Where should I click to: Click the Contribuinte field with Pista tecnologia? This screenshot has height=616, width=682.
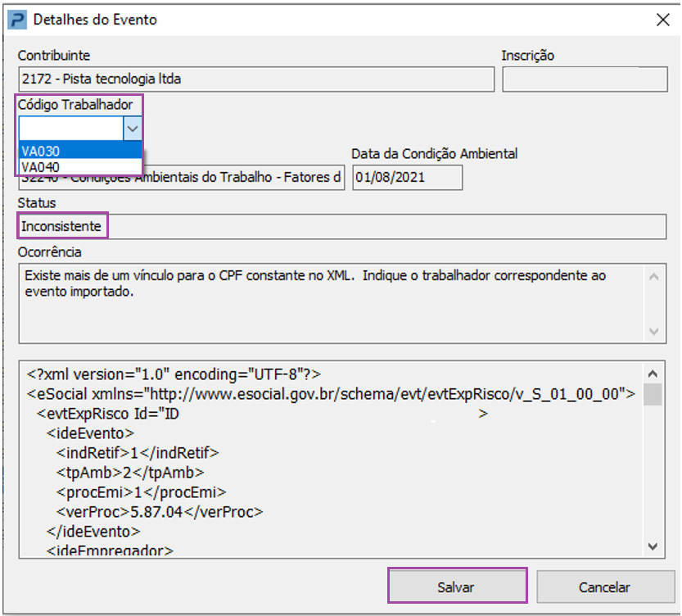coord(256,79)
